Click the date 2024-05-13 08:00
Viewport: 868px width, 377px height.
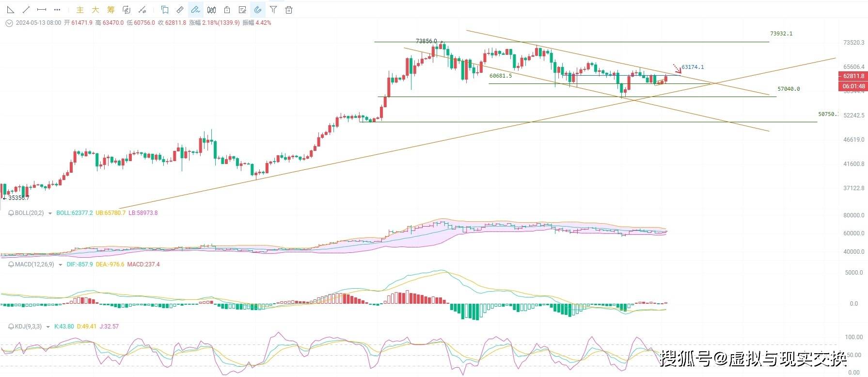[38, 23]
